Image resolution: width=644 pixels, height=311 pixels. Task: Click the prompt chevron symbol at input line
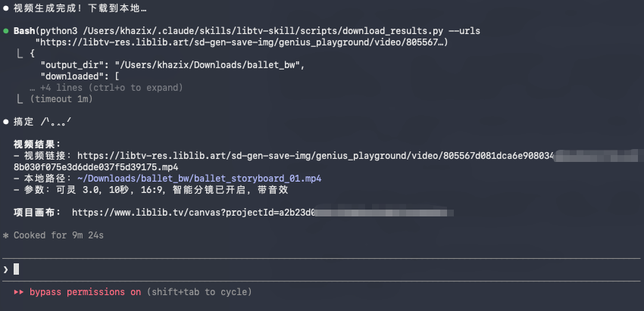pyautogui.click(x=6, y=269)
